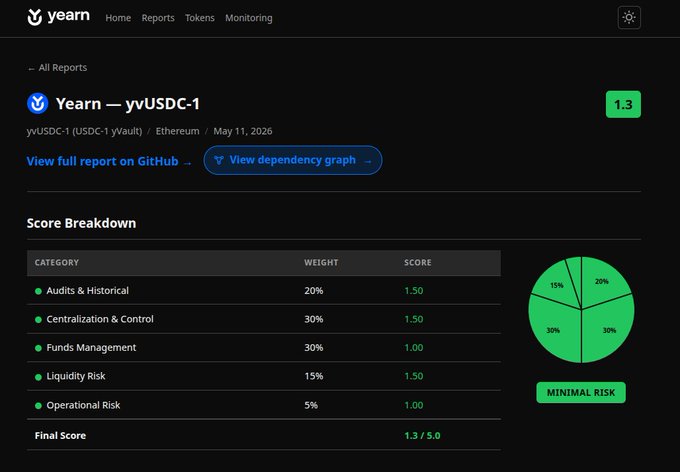The width and height of the screenshot is (680, 472).
Task: Click the 1.50 score for Audits & Historical
Action: point(414,291)
